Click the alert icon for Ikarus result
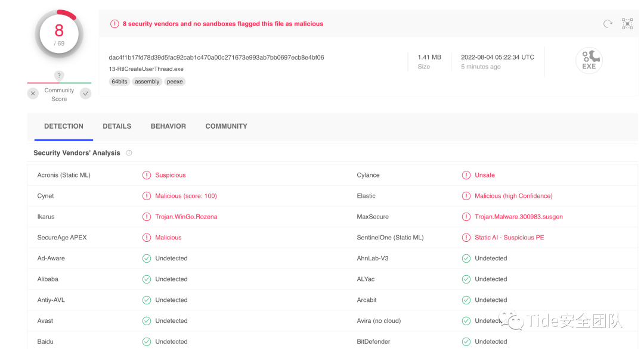The height and width of the screenshot is (349, 644). pyautogui.click(x=147, y=217)
